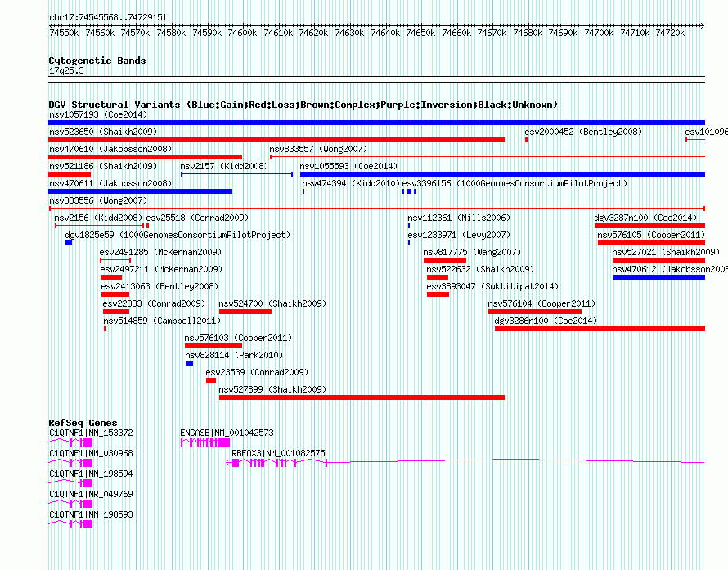The height and width of the screenshot is (570, 728).
Task: Open variant nsv470612 Jakobsson label
Action: 669,269
